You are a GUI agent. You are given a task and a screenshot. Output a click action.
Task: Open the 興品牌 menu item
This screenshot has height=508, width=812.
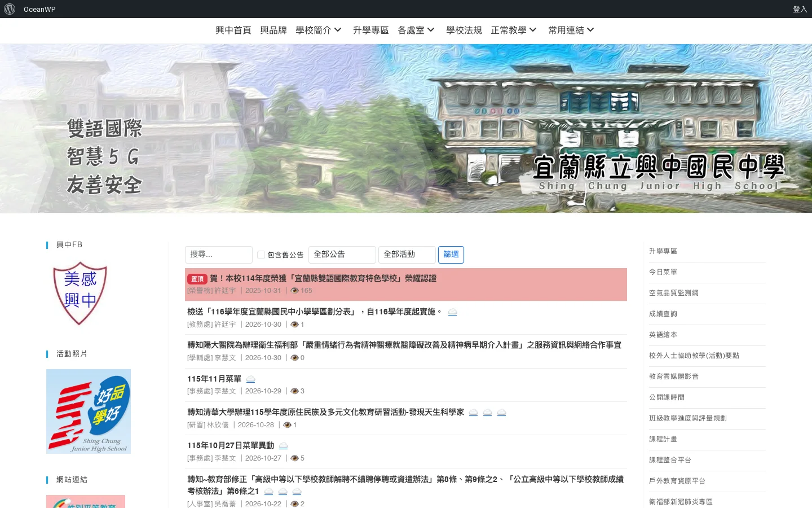pos(273,30)
